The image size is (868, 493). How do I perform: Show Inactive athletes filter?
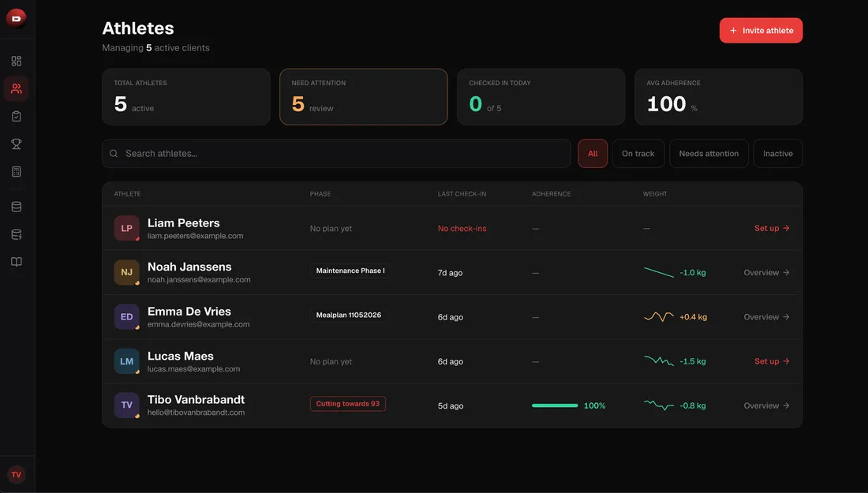778,153
